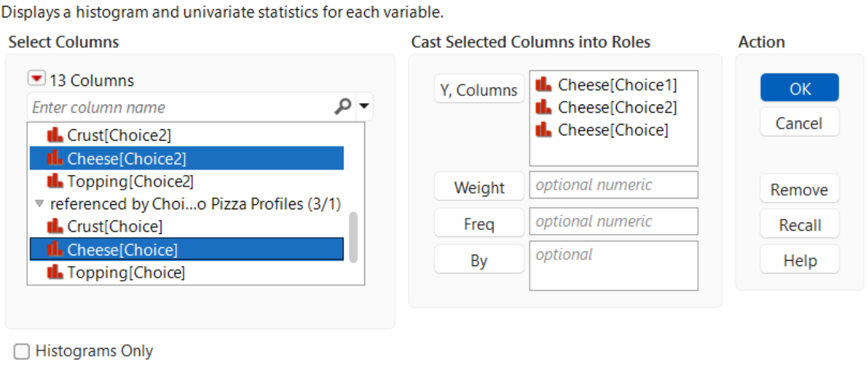This screenshot has width=868, height=372.
Task: Click the Recall button
Action: point(799,225)
